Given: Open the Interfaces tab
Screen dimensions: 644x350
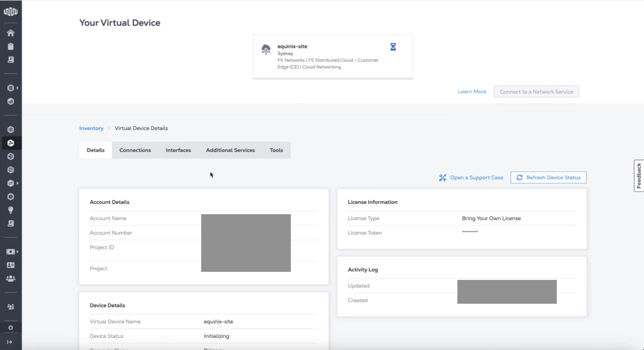Looking at the screenshot, I should pyautogui.click(x=178, y=150).
